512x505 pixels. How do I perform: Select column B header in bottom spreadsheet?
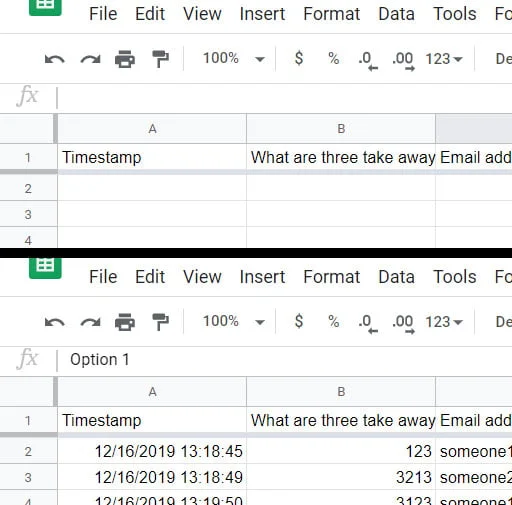tap(341, 392)
